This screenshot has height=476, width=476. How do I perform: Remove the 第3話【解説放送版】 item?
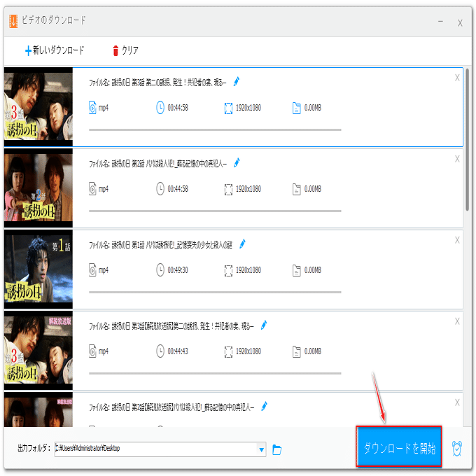click(457, 321)
